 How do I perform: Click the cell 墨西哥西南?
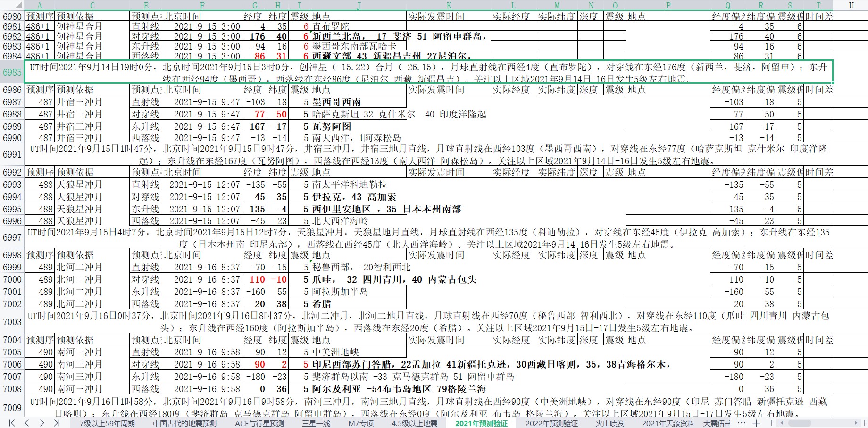pos(359,102)
